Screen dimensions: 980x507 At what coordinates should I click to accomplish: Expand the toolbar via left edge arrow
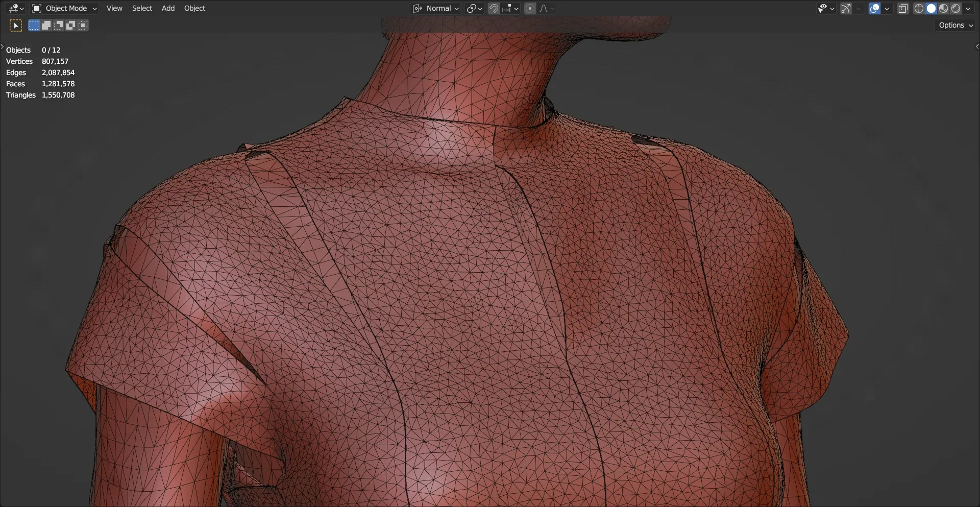click(2, 46)
